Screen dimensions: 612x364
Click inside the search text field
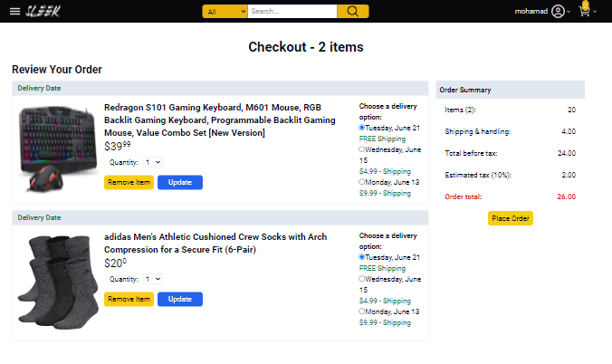pyautogui.click(x=292, y=12)
